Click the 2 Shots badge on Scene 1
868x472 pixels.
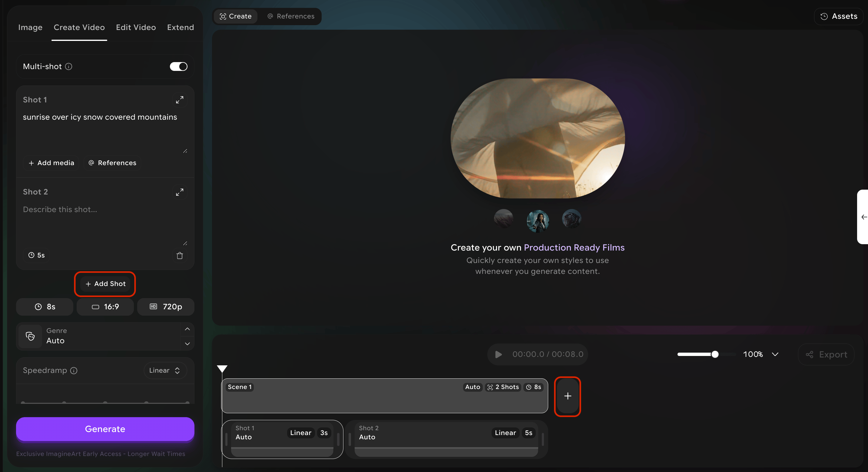(503, 387)
